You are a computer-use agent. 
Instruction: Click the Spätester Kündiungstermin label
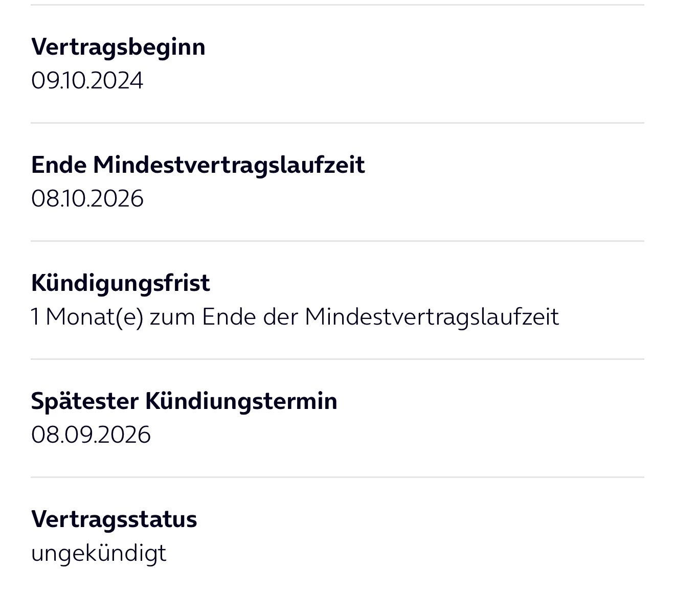click(x=184, y=401)
